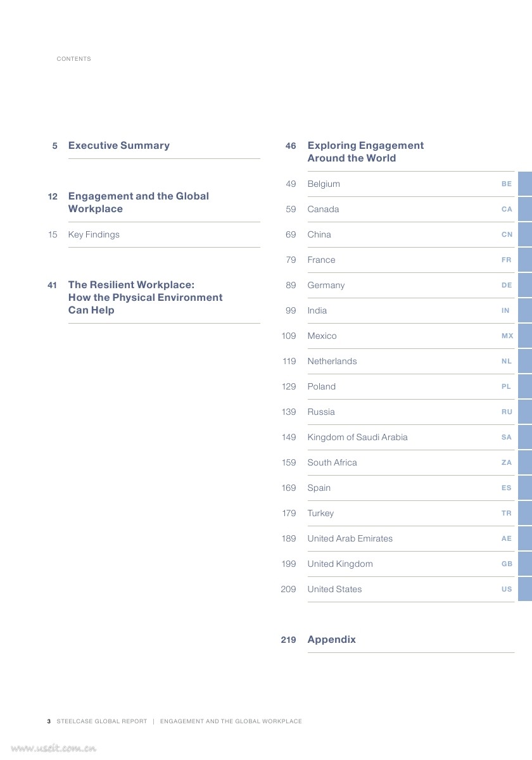Screen dimensions: 532x760
Task: Select the MX country code tab
Action: coord(507,336)
